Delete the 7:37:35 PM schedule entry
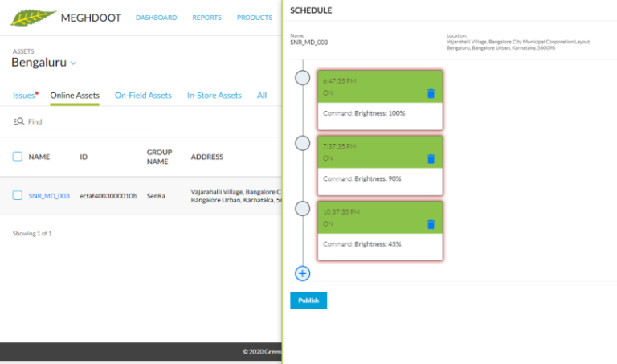617x364 pixels. click(431, 159)
